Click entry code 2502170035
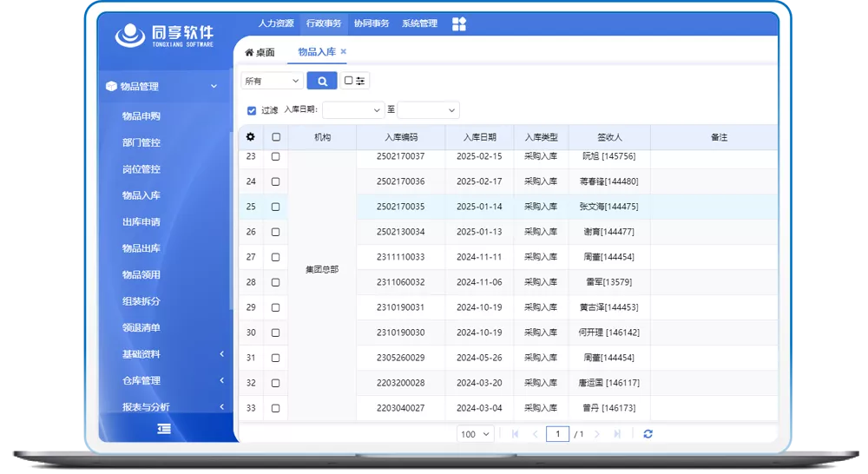Image resolution: width=868 pixels, height=474 pixels. click(401, 207)
